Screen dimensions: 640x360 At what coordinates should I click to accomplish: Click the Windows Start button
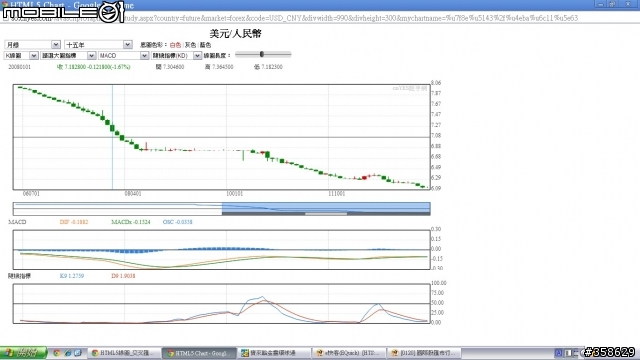pos(23,353)
